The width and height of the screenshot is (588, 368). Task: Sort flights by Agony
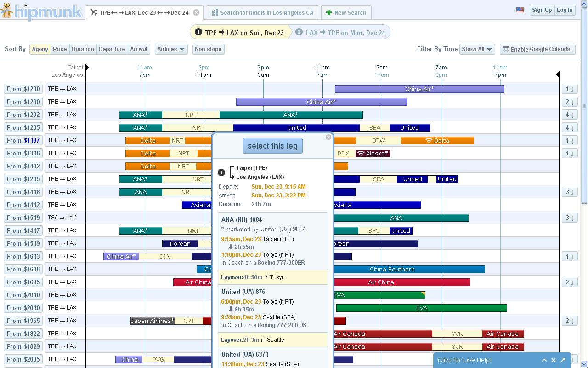point(40,49)
